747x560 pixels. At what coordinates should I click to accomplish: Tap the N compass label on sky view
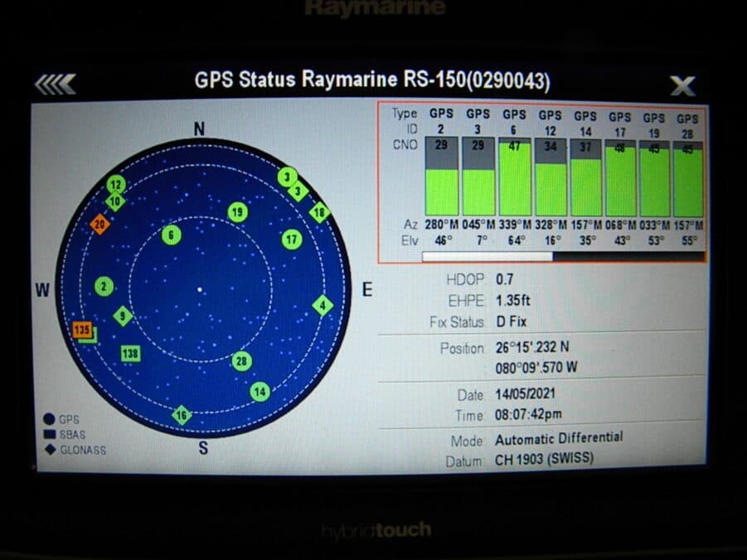(199, 128)
